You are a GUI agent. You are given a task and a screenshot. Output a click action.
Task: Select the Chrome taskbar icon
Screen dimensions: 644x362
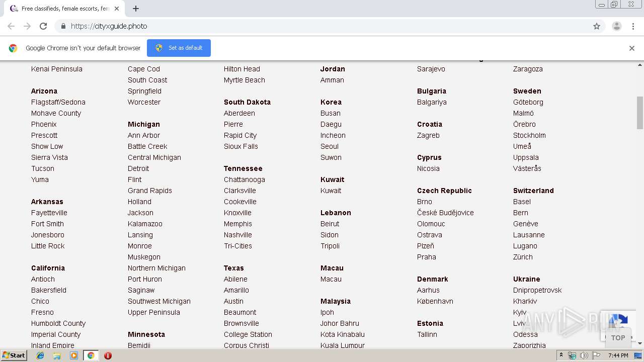[91, 355]
